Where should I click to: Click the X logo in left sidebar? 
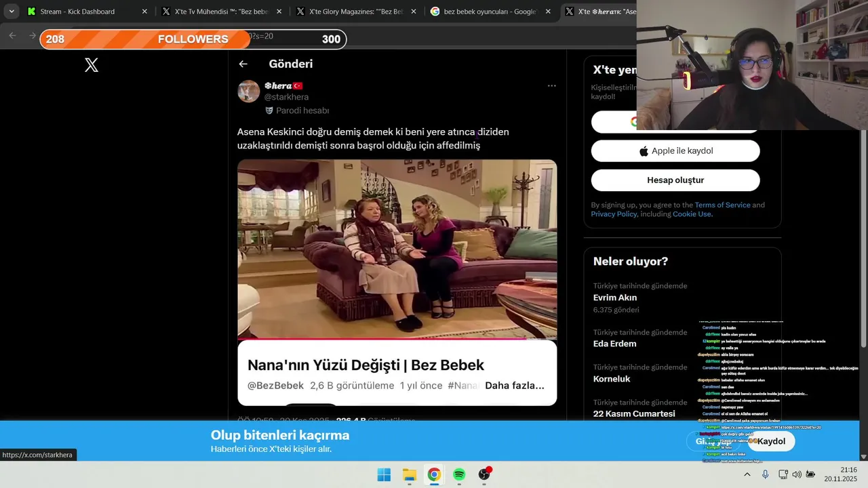92,65
